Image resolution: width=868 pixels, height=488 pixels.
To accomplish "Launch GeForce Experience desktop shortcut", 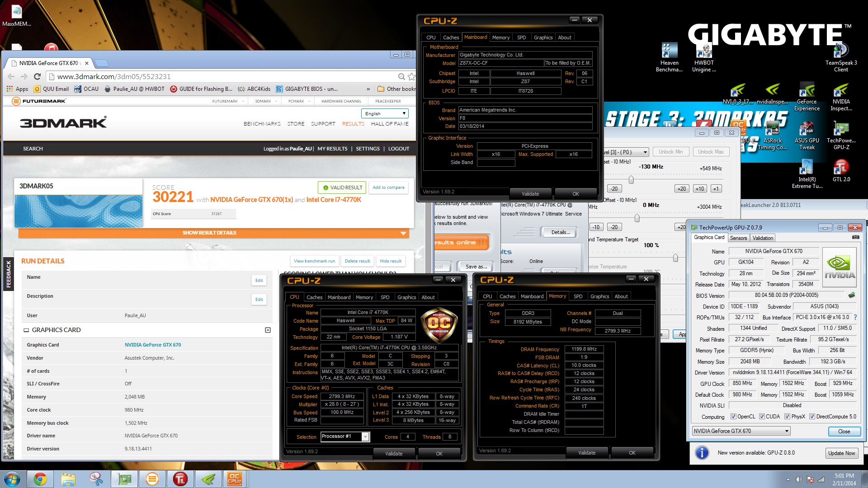I will 807,97.
